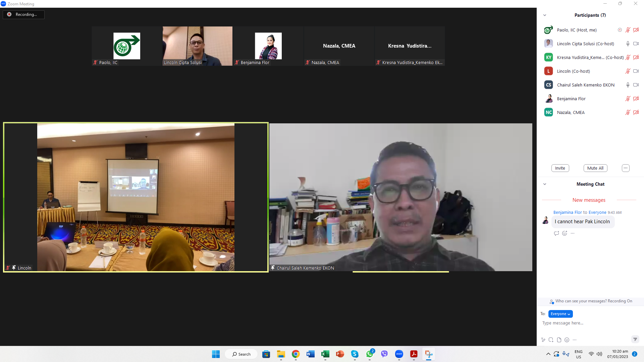Collapse the Meeting Chat panel

click(x=545, y=184)
